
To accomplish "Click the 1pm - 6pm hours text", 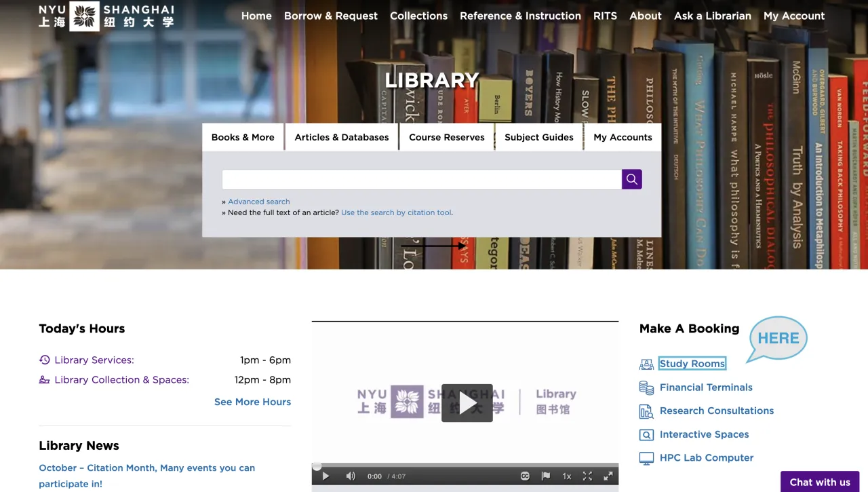I will (265, 360).
